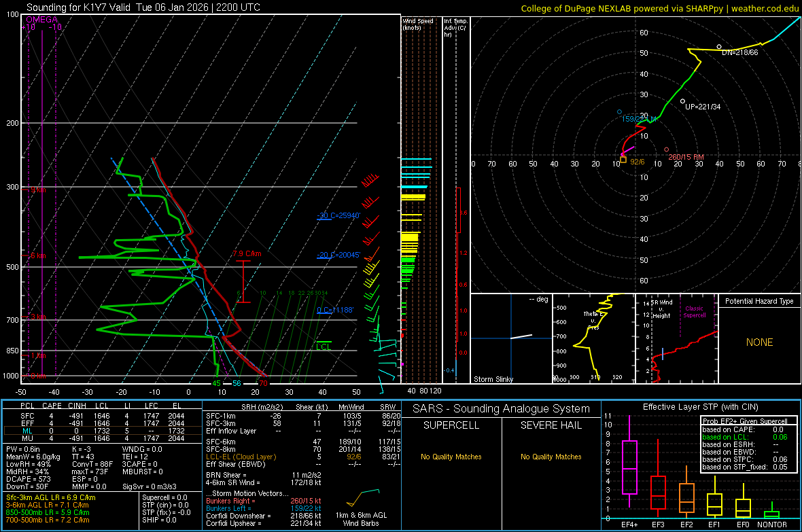Click the 260/15 RM label on the hodograph
Viewport: 802px width, 532px height.
pos(686,157)
